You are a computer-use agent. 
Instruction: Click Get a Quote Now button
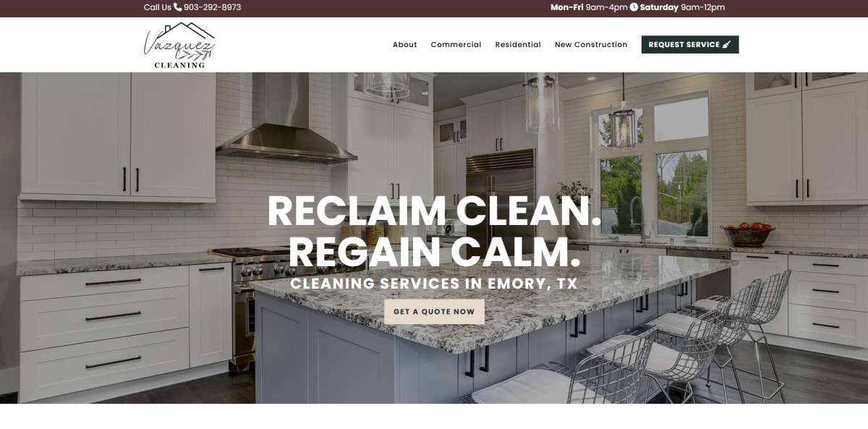point(434,312)
